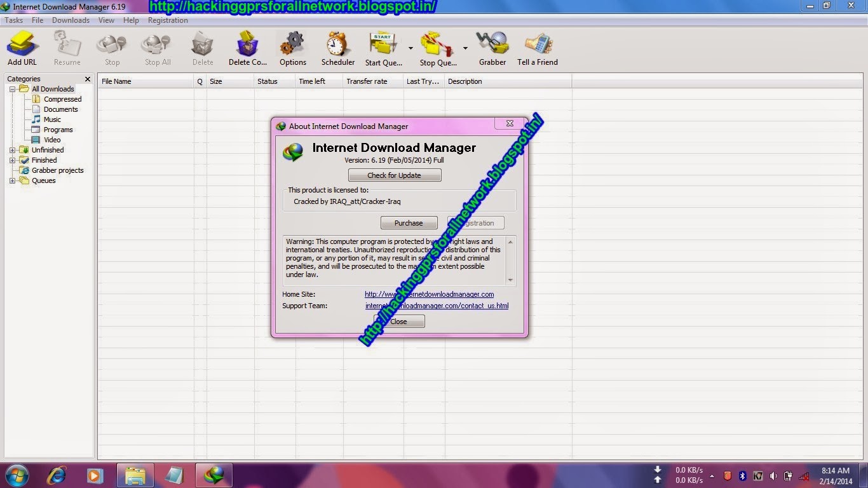This screenshot has width=868, height=488.
Task: Open Windows Explorer folder on taskbar
Action: tap(135, 475)
